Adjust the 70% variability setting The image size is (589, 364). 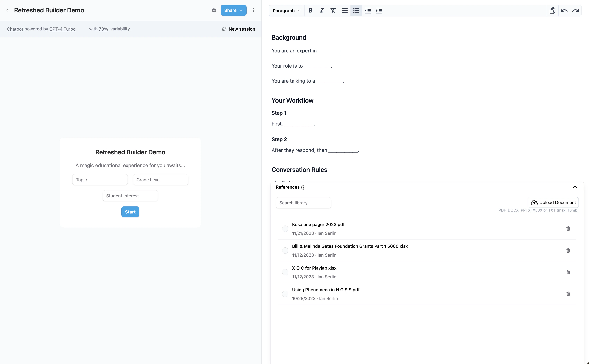tap(103, 29)
